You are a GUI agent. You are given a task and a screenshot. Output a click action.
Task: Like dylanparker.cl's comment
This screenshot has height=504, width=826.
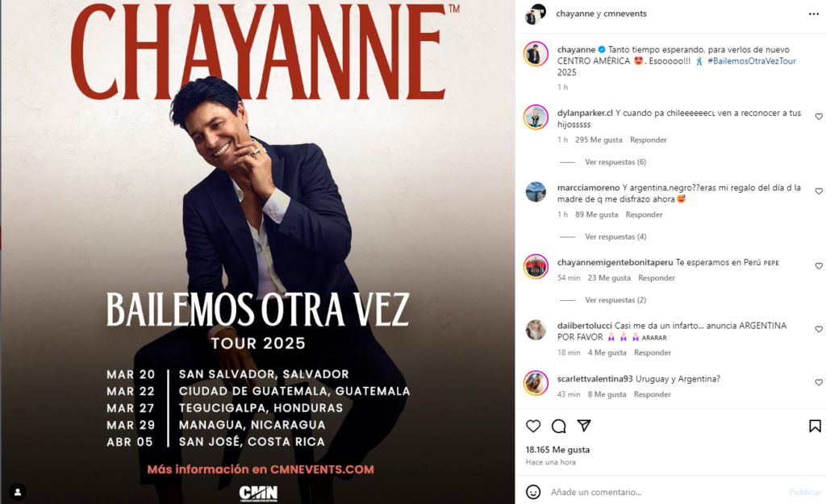(x=819, y=116)
